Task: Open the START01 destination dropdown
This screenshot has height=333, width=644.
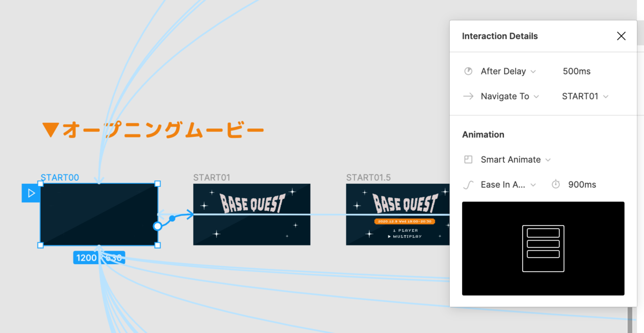Action: [585, 97]
